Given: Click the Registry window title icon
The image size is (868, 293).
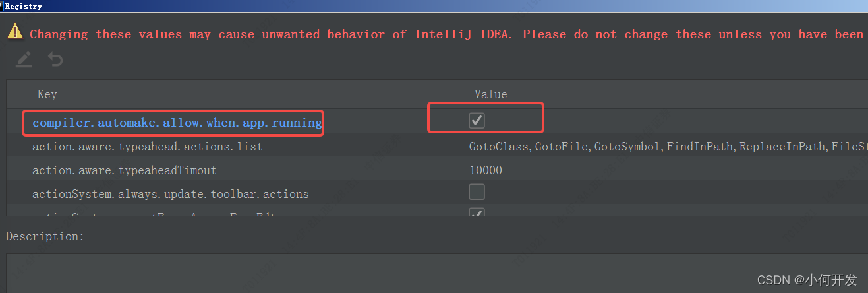Looking at the screenshot, I should (3, 6).
